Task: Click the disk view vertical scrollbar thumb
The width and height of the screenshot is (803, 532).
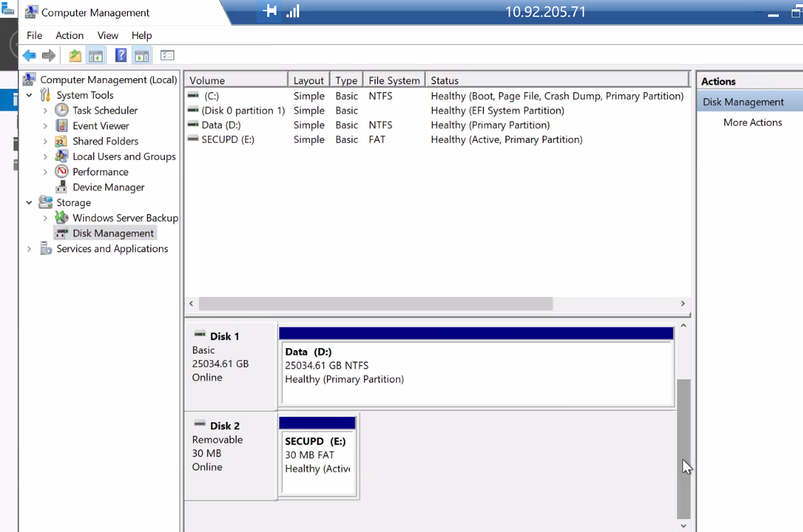Action: 684,449
